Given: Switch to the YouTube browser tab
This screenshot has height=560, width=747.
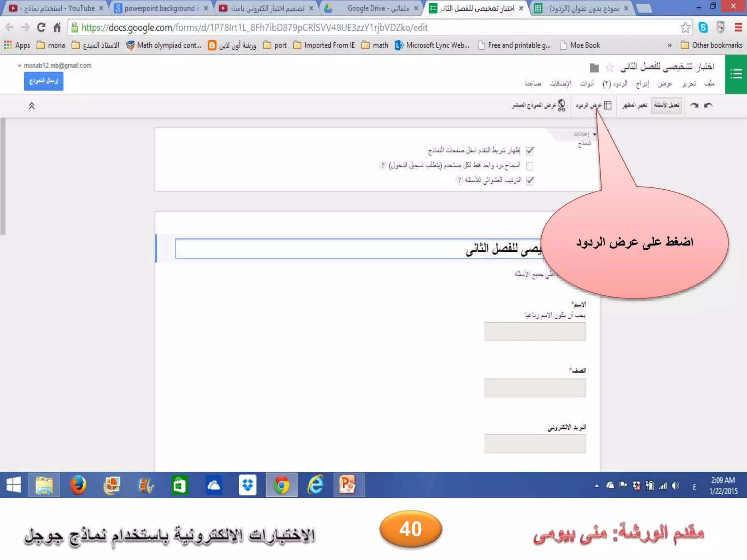Looking at the screenshot, I should (55, 8).
